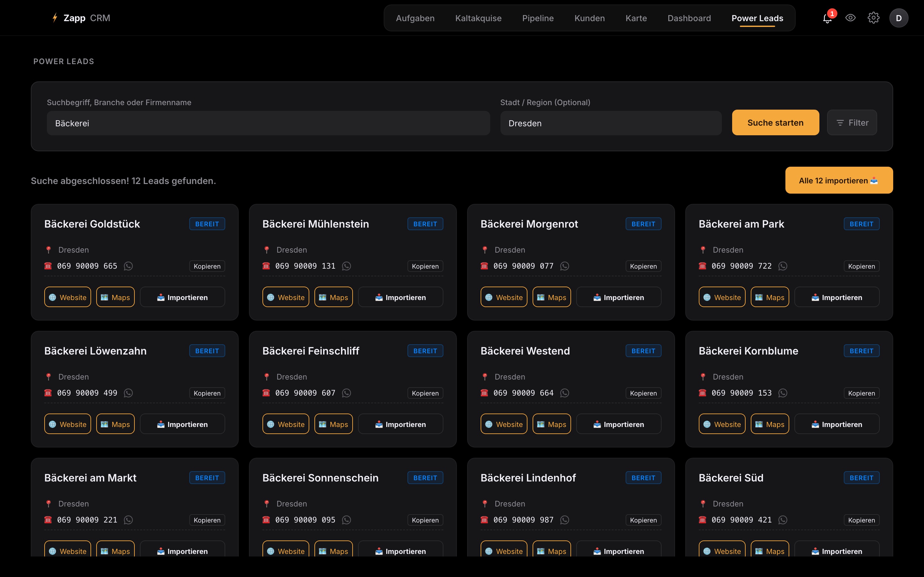Click WhatsApp icon for Bäckerei Westend
The height and width of the screenshot is (577, 924).
click(x=564, y=393)
